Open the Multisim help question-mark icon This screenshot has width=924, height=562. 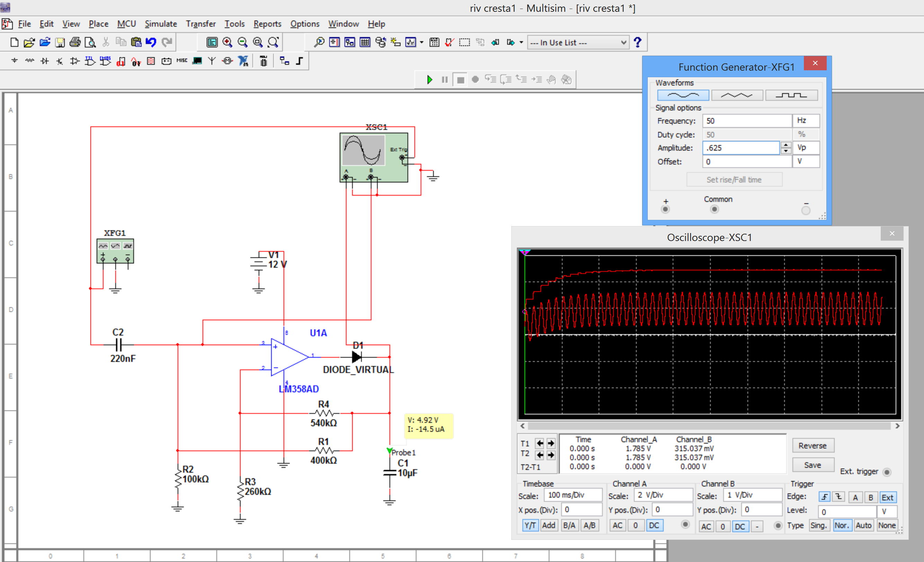pyautogui.click(x=637, y=42)
